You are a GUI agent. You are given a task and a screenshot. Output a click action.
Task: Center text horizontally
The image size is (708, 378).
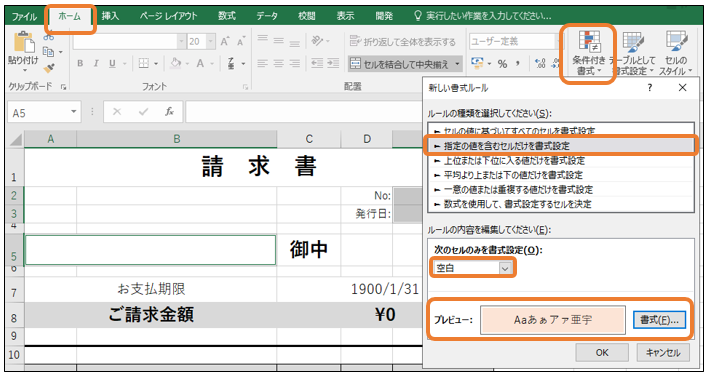pos(279,64)
